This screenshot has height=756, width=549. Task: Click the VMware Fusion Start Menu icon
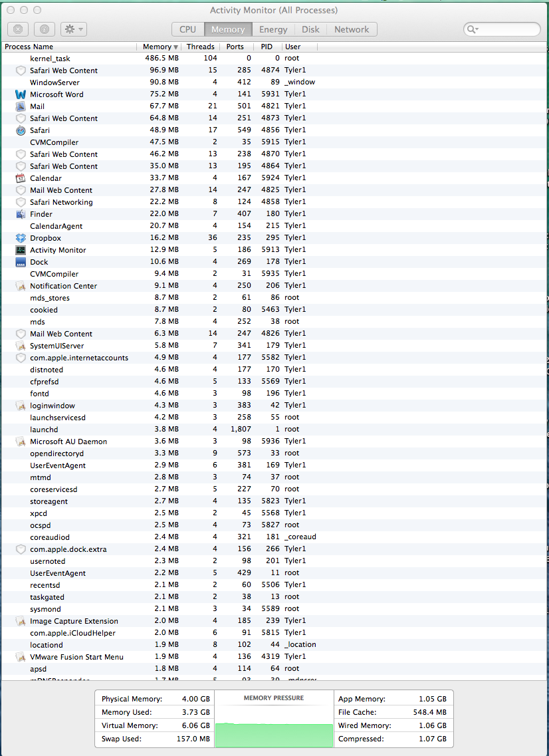20,657
